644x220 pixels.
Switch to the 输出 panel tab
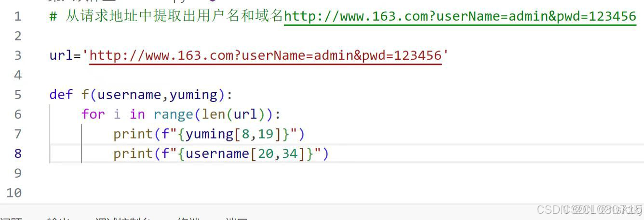(58, 218)
